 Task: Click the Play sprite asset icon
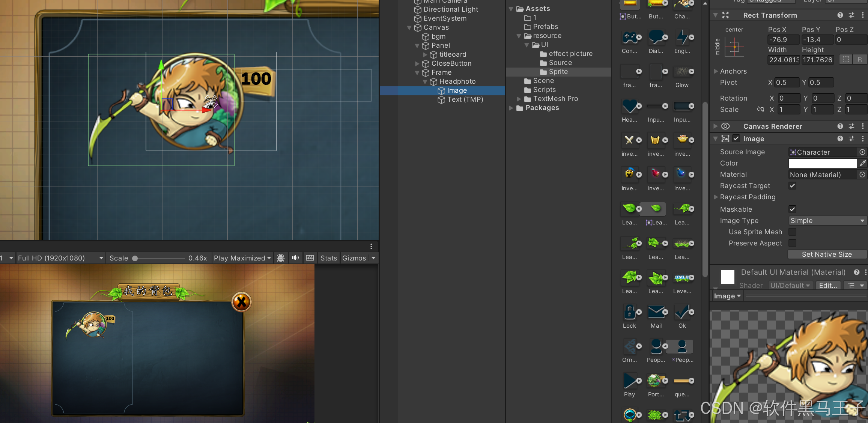(x=629, y=381)
